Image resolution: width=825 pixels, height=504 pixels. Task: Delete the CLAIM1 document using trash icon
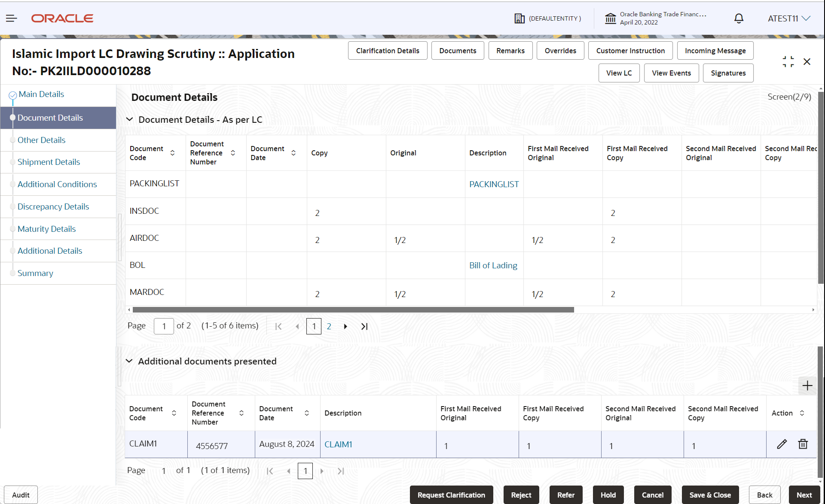click(803, 444)
